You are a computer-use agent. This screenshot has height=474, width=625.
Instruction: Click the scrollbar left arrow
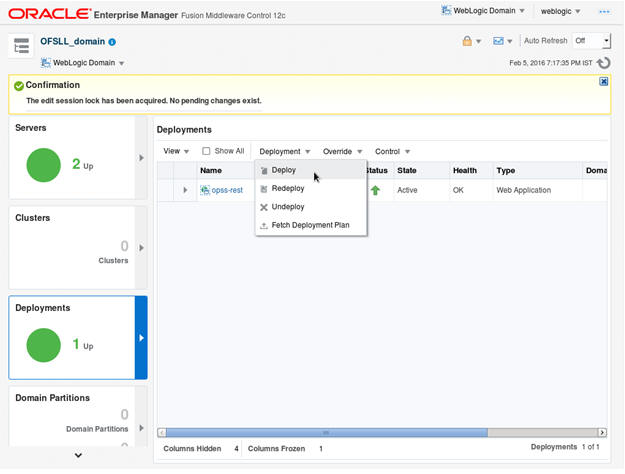tap(161, 433)
